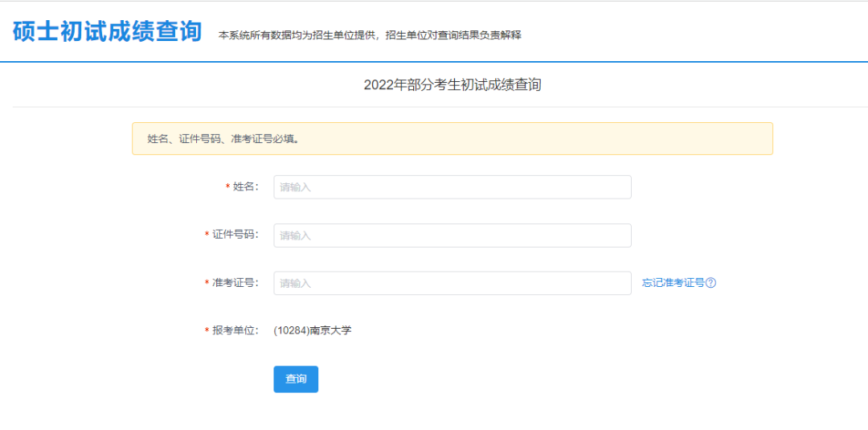Click the 招生单位对查询结果负责解释 text
The height and width of the screenshot is (430, 868).
(x=453, y=35)
